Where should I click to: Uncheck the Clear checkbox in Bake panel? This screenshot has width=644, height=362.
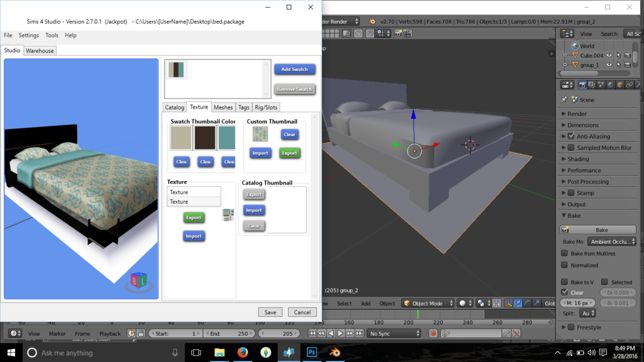tap(565, 292)
